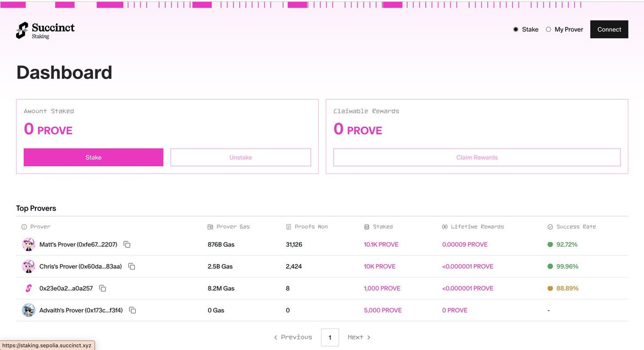Click the Claimable Rewards label
The height and width of the screenshot is (350, 644).
pos(366,111)
